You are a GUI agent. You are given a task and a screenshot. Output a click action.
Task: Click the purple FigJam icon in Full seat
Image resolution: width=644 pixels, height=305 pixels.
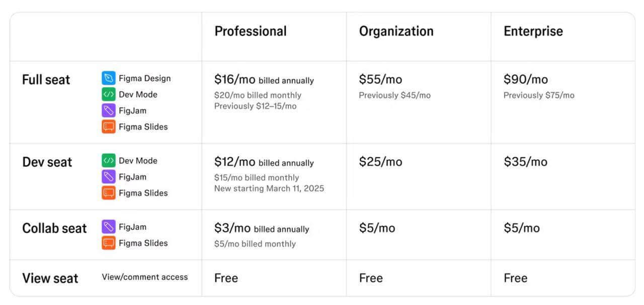pyautogui.click(x=109, y=110)
